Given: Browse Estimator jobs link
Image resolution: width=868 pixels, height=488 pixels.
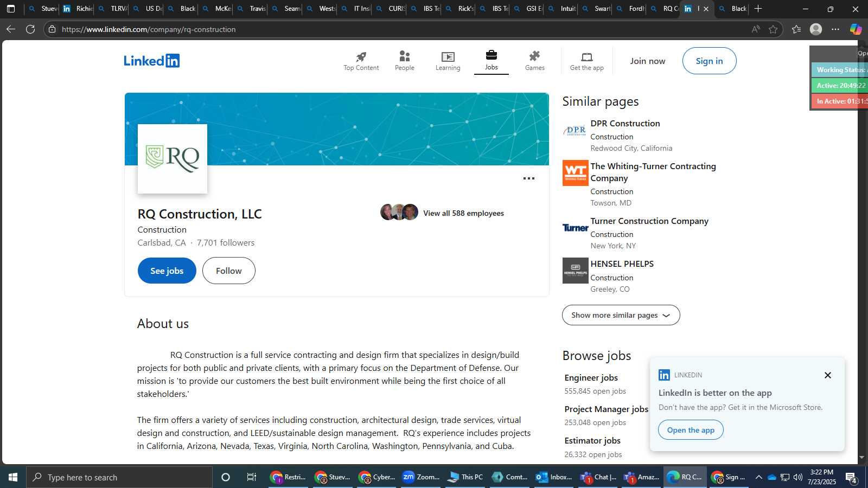Looking at the screenshot, I should [592, 441].
